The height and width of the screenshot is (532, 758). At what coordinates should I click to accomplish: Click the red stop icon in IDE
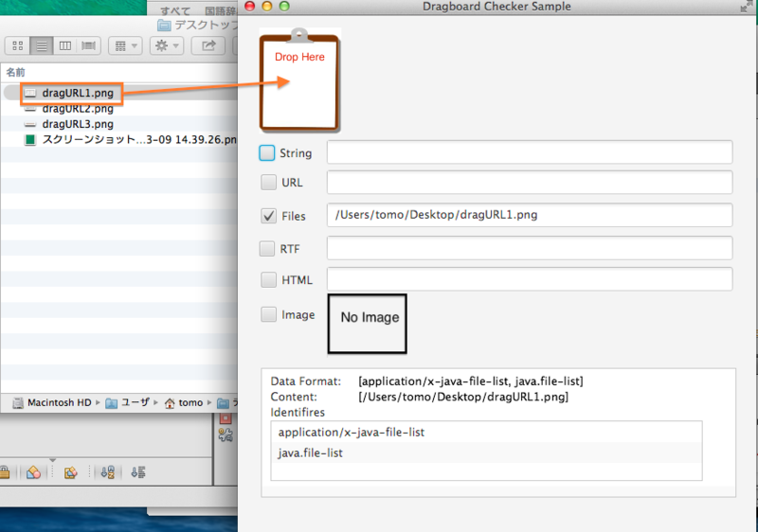[x=226, y=418]
